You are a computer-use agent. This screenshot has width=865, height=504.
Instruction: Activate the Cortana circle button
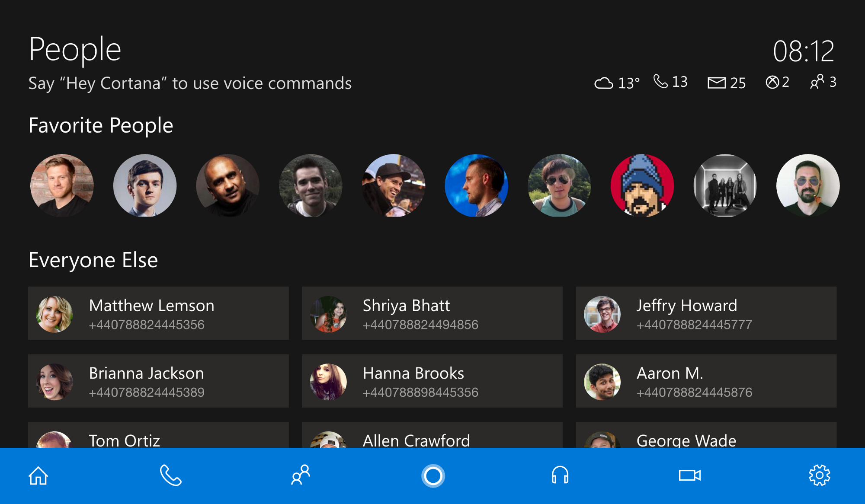[433, 475]
